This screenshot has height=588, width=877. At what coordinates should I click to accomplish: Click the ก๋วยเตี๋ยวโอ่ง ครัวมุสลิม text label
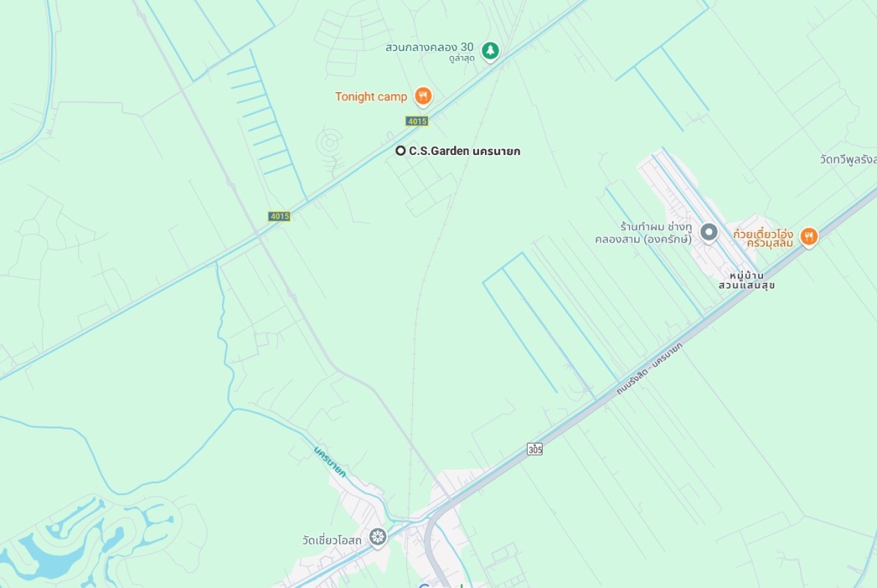[x=763, y=238]
